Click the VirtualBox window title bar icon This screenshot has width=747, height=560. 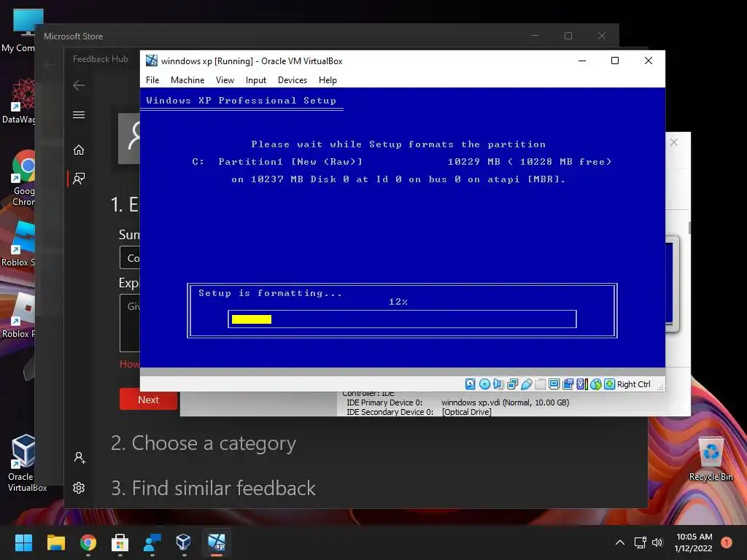(x=152, y=61)
